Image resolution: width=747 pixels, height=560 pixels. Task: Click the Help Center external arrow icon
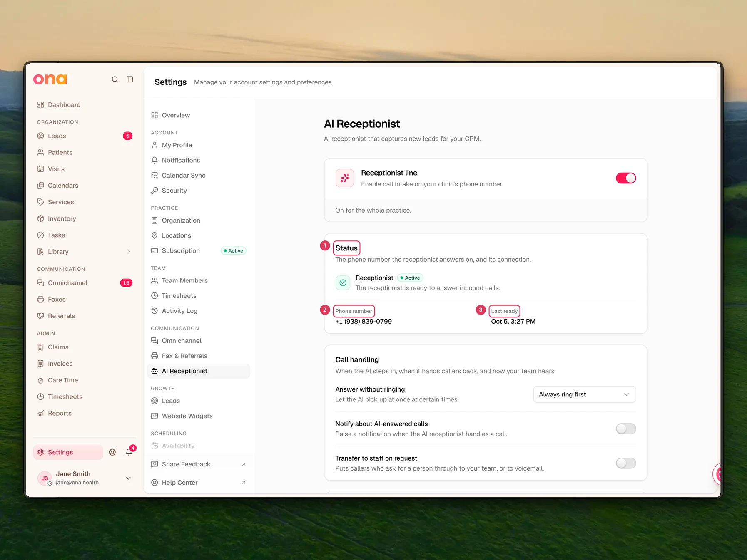(244, 483)
